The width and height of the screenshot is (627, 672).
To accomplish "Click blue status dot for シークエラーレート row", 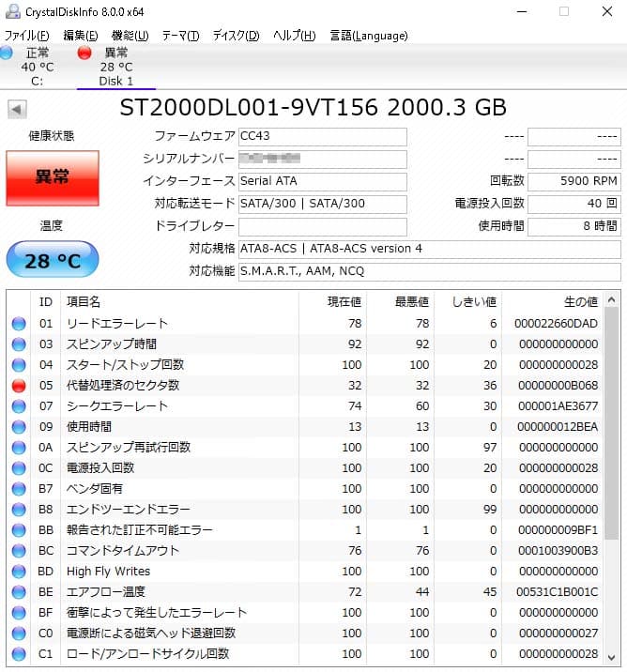I will click(x=19, y=406).
